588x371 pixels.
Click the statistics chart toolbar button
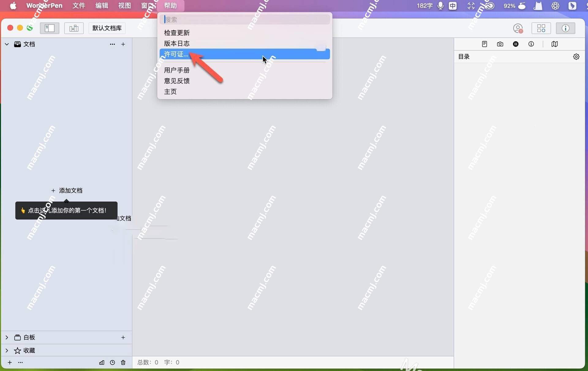74,28
